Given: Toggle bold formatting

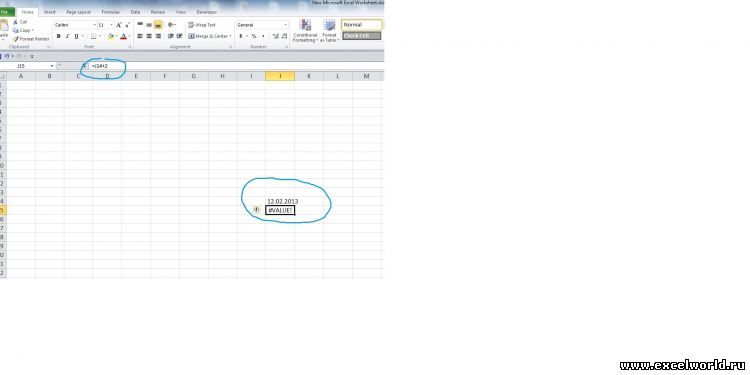Looking at the screenshot, I should (x=58, y=36).
